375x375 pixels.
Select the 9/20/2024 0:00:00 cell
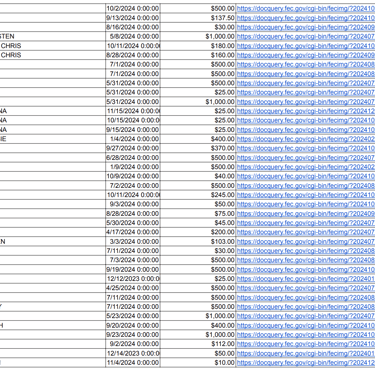pos(133,325)
